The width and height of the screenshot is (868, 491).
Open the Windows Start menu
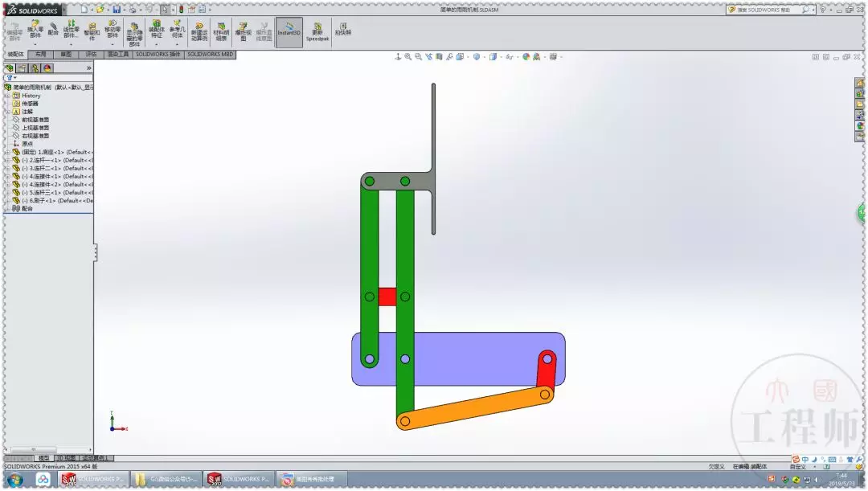pyautogui.click(x=15, y=480)
